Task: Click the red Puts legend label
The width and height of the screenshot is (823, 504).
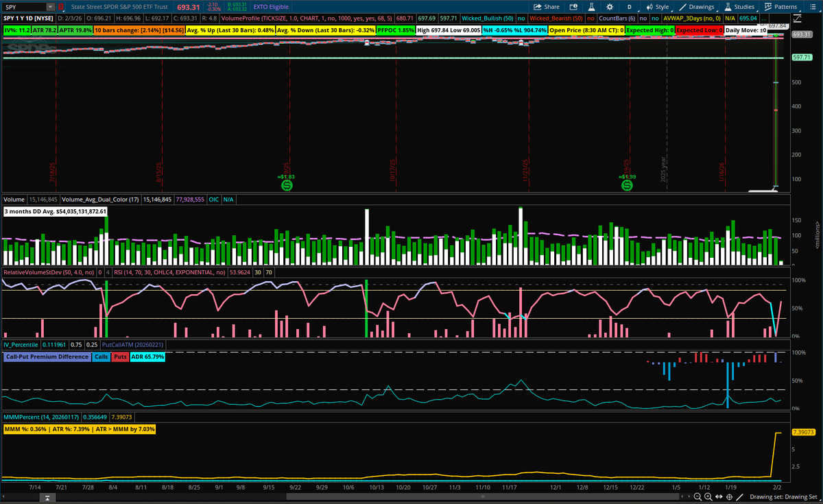Action: tap(120, 357)
